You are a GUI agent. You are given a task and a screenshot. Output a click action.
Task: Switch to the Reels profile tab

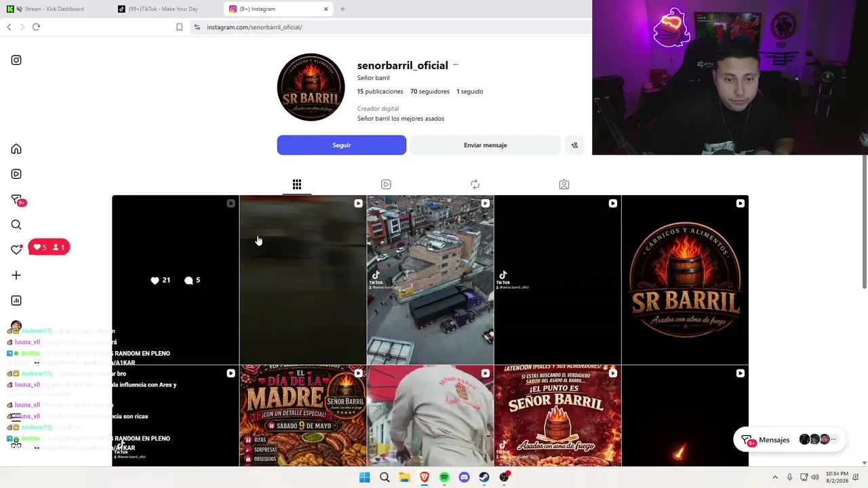(386, 184)
